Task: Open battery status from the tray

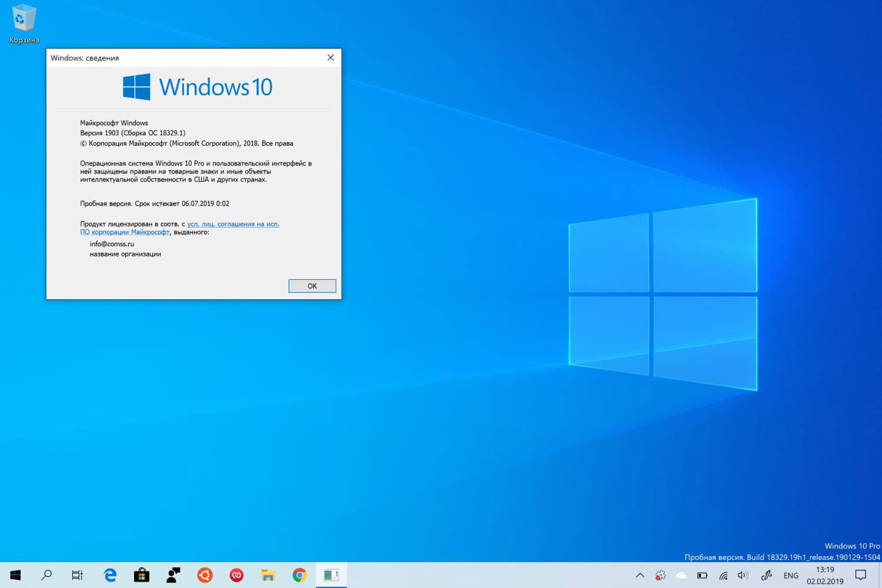Action: coord(701,575)
